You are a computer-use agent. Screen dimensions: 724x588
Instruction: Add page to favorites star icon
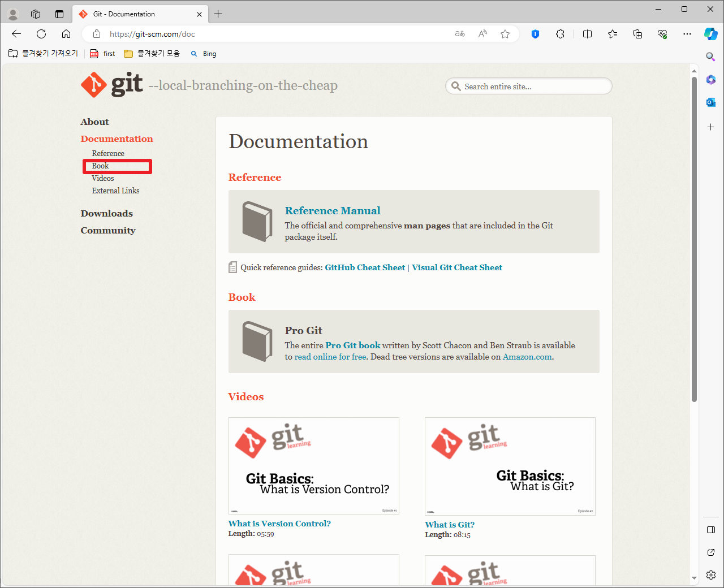505,34
